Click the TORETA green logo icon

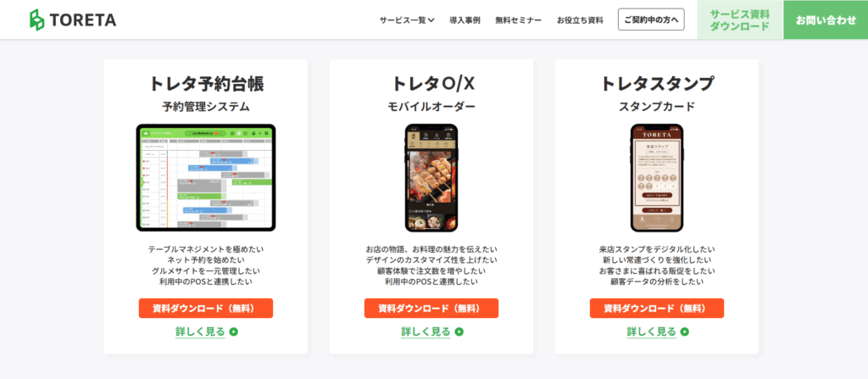[36, 20]
